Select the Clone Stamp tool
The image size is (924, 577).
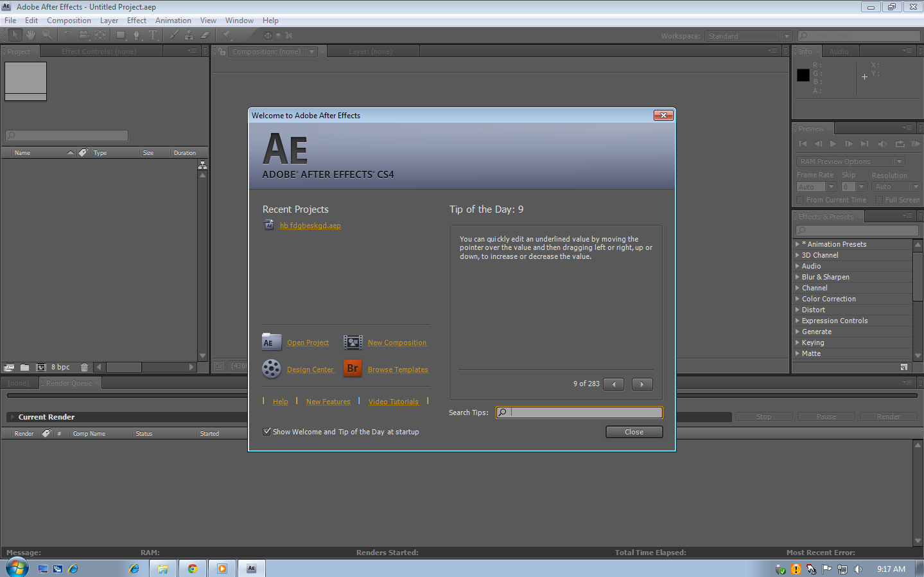(189, 35)
